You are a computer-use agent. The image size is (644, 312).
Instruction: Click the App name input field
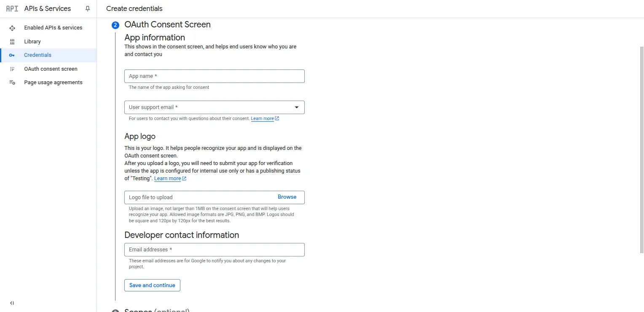tap(214, 76)
